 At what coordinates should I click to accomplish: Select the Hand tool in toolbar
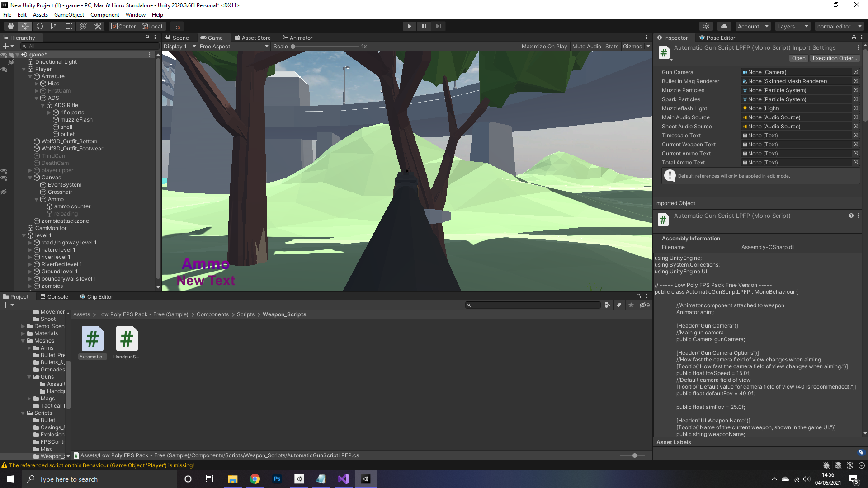11,26
